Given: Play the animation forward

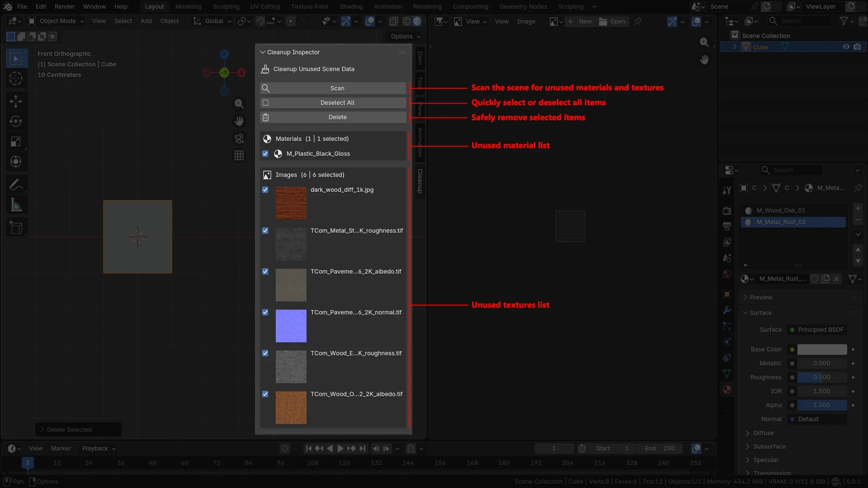Looking at the screenshot, I should [x=340, y=449].
